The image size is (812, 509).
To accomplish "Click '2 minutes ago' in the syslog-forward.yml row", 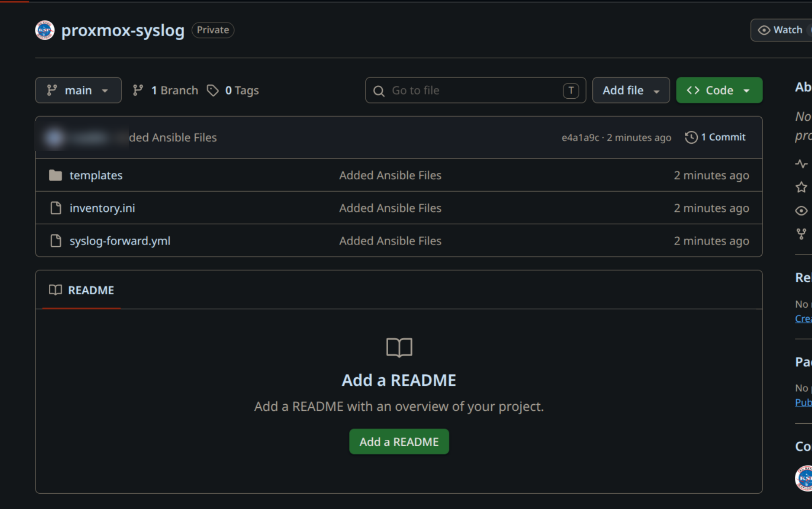I will click(x=711, y=241).
